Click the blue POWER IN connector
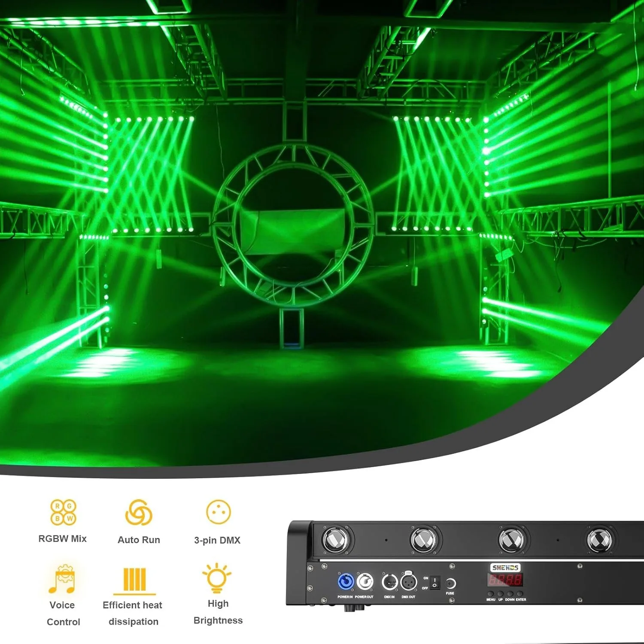The width and height of the screenshot is (644, 644). point(346,581)
